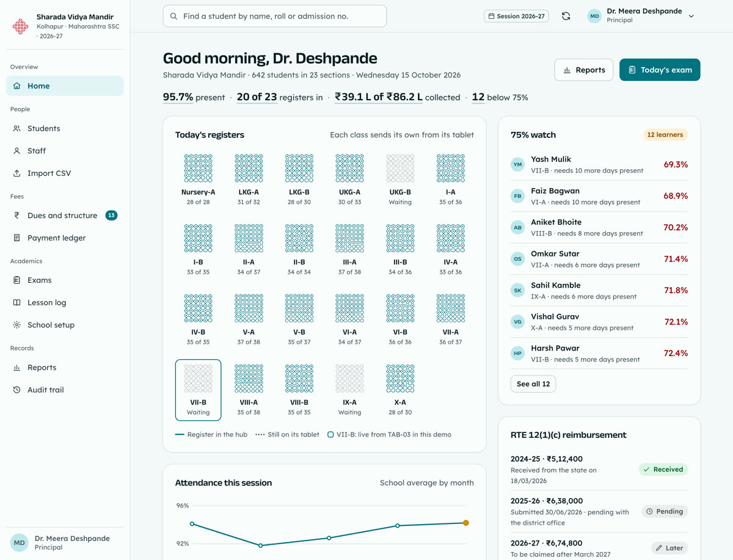The height and width of the screenshot is (560, 733).
Task: Select the highlighted VII-B waiting tile
Action: pos(199,390)
